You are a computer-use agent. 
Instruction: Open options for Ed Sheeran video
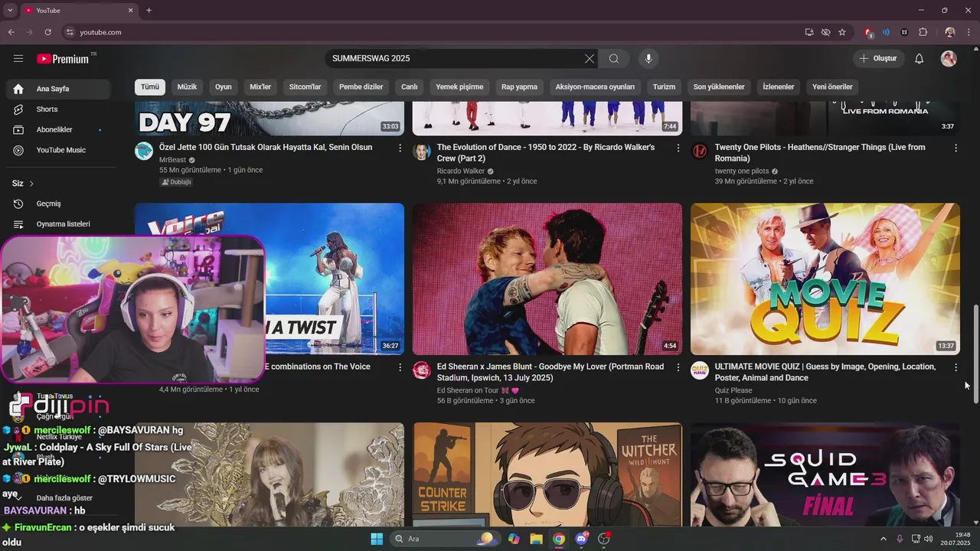click(678, 367)
